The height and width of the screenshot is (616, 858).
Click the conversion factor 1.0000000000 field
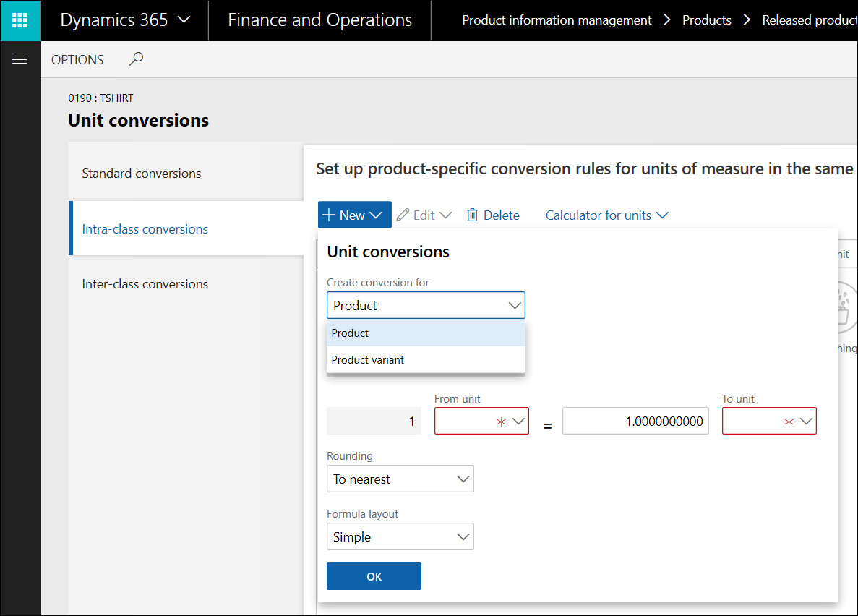(x=635, y=421)
